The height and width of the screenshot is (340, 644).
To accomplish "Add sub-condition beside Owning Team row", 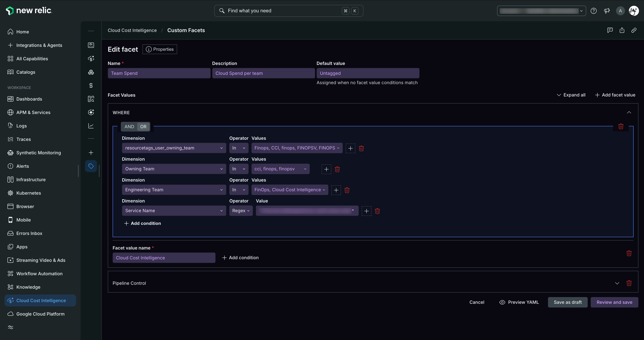I will pyautogui.click(x=326, y=169).
